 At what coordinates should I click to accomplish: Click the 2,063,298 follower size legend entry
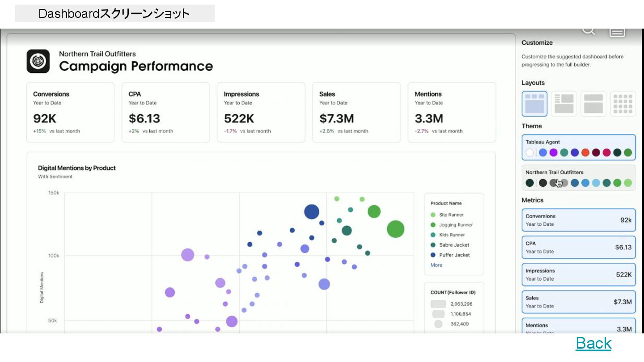point(452,304)
